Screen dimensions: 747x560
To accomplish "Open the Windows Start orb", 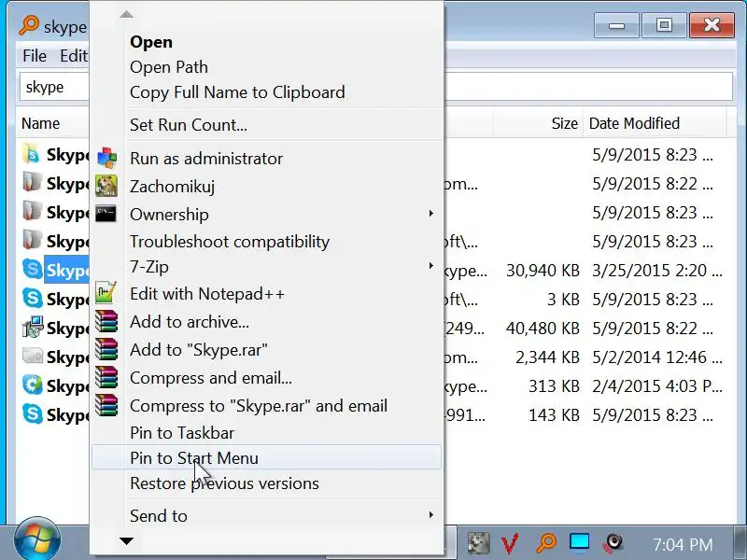I will coord(37,539).
